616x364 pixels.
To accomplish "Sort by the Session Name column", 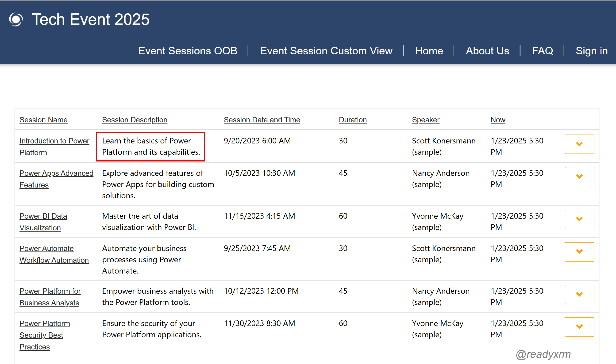I will tap(43, 120).
